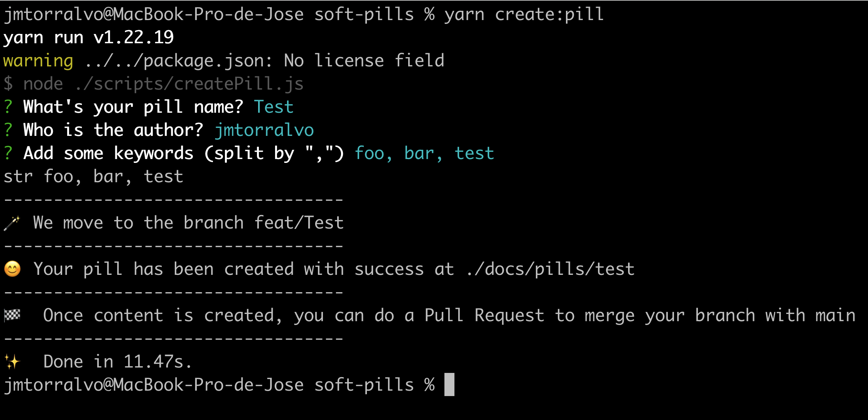Click the cyan 'jmtorralvo' author answer

[x=264, y=130]
